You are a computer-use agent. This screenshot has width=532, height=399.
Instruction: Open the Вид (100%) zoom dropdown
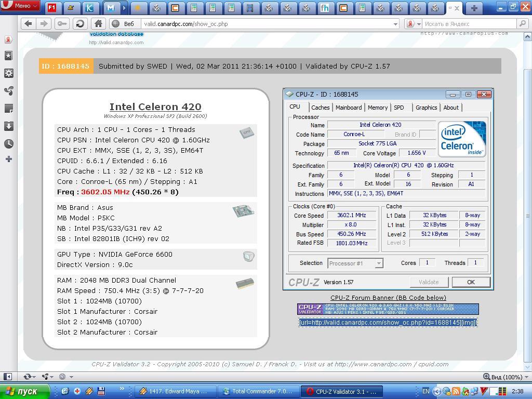506,377
